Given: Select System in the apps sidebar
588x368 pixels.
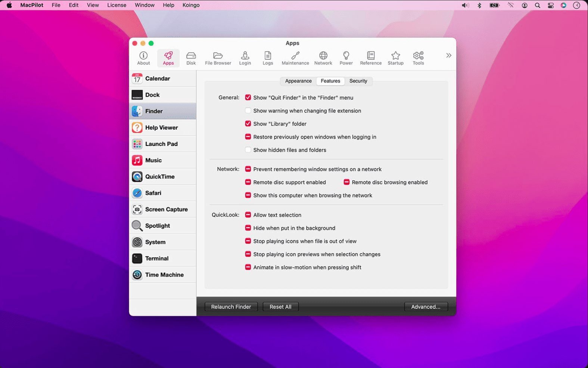Looking at the screenshot, I should (163, 242).
